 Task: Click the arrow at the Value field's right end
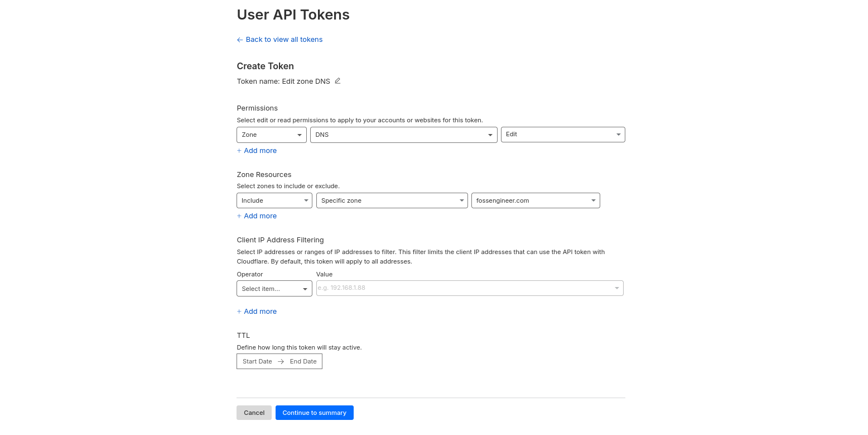pyautogui.click(x=617, y=288)
